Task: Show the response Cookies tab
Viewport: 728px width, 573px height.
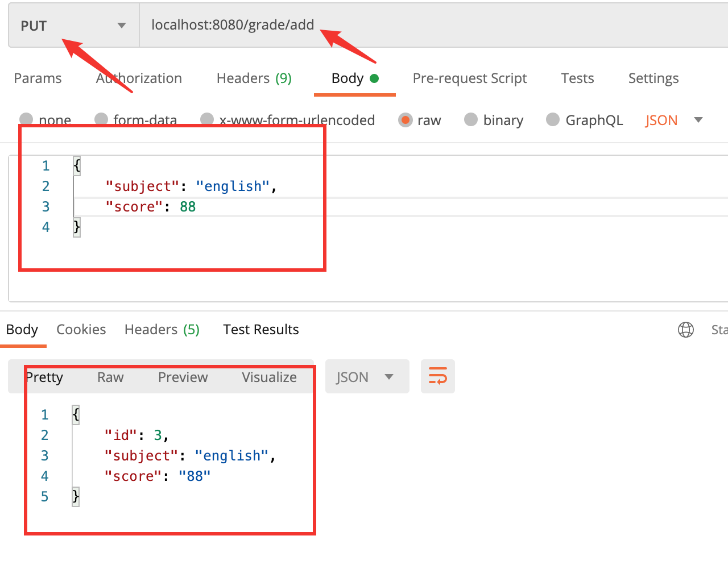Action: click(81, 330)
